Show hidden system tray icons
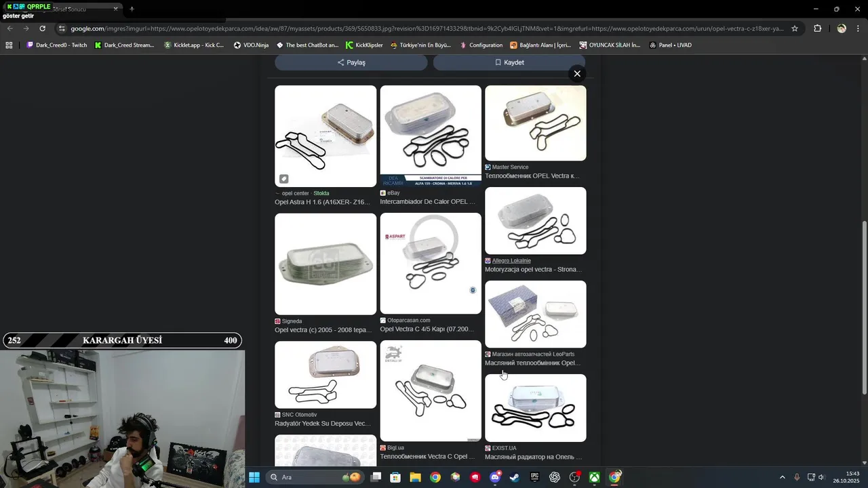The width and height of the screenshot is (868, 488). click(782, 477)
